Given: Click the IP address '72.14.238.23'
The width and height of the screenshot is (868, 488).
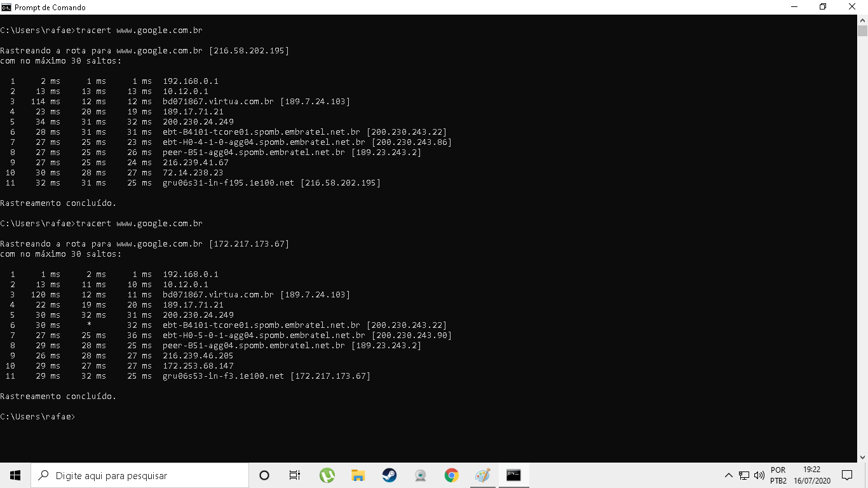Looking at the screenshot, I should click(193, 173).
